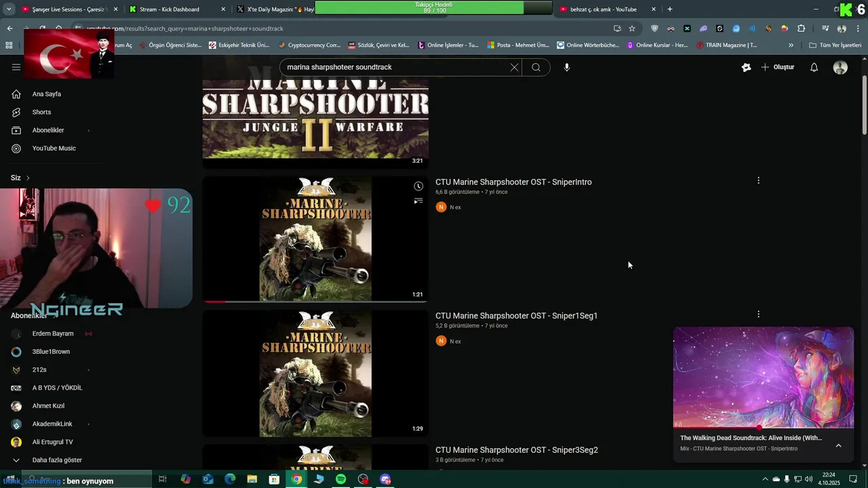Viewport: 868px width, 488px height.
Task: Switch to X'te Daily Magazin tab
Action: tap(275, 9)
